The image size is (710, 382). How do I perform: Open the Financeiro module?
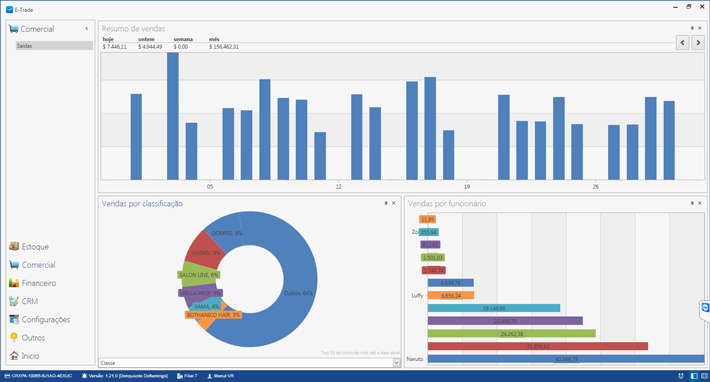[x=33, y=283]
